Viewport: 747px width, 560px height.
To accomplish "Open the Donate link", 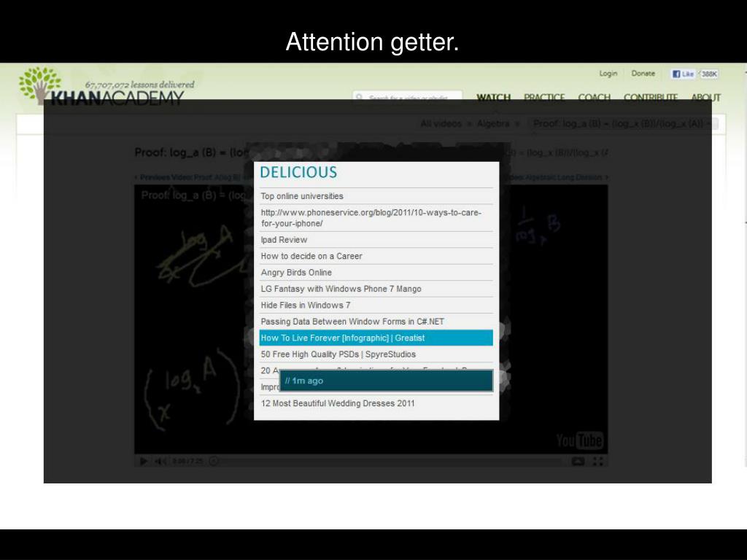I will 643,74.
